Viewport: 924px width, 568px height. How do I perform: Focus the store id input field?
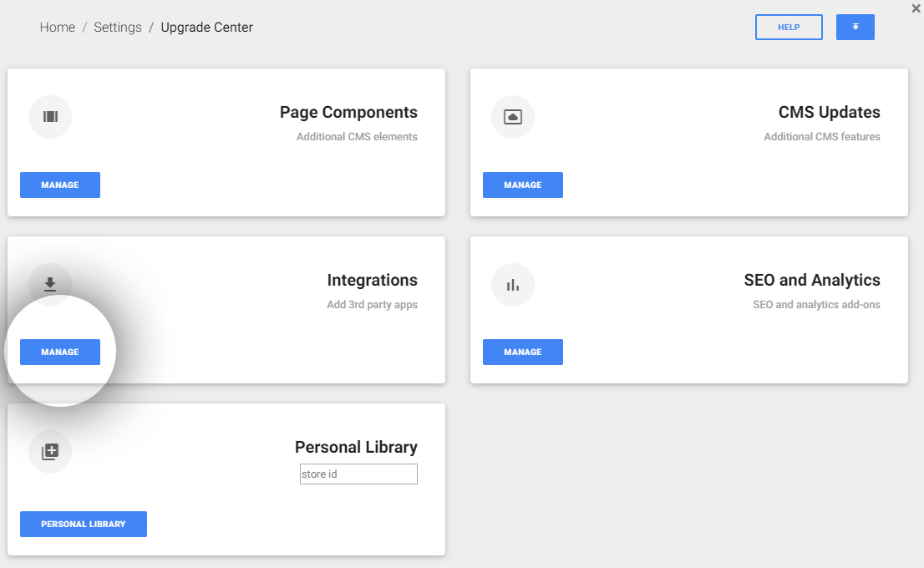coord(358,474)
